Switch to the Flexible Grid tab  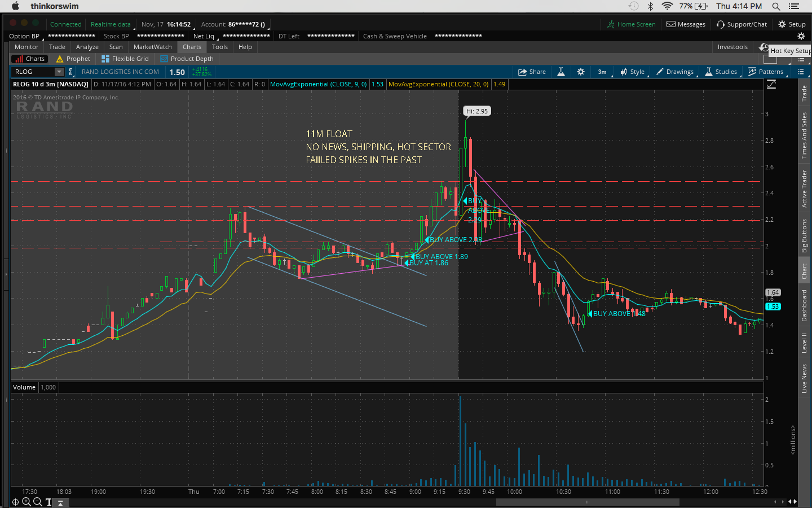pyautogui.click(x=125, y=59)
